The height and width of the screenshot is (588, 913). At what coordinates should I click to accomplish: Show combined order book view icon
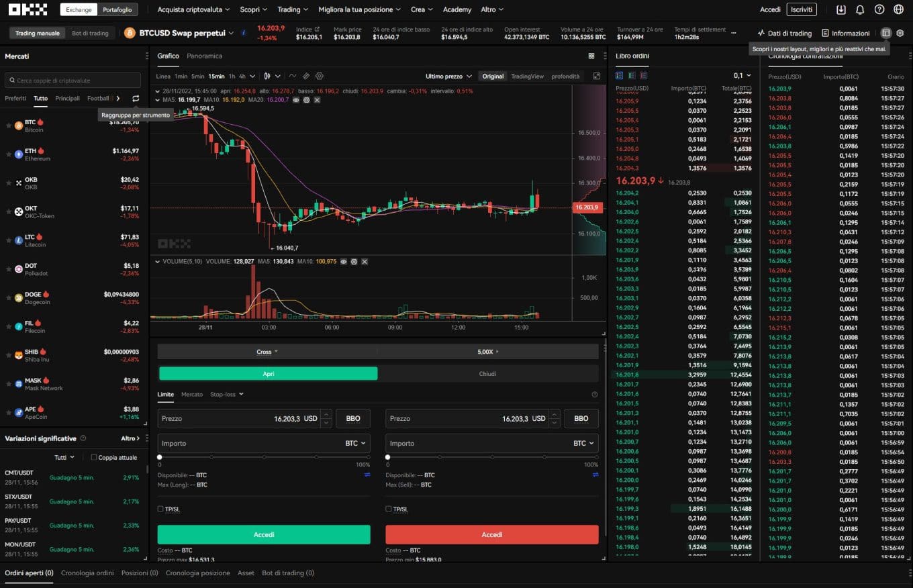[619, 75]
